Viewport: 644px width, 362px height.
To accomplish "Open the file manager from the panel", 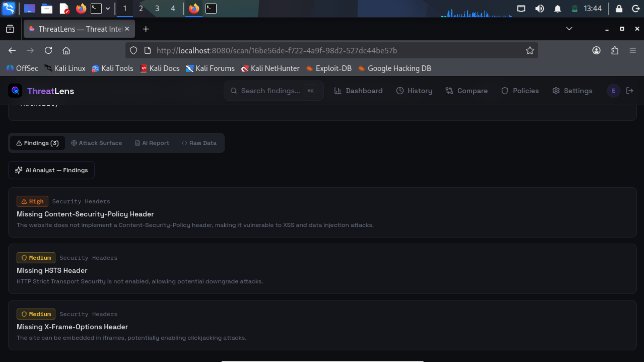I will (47, 8).
